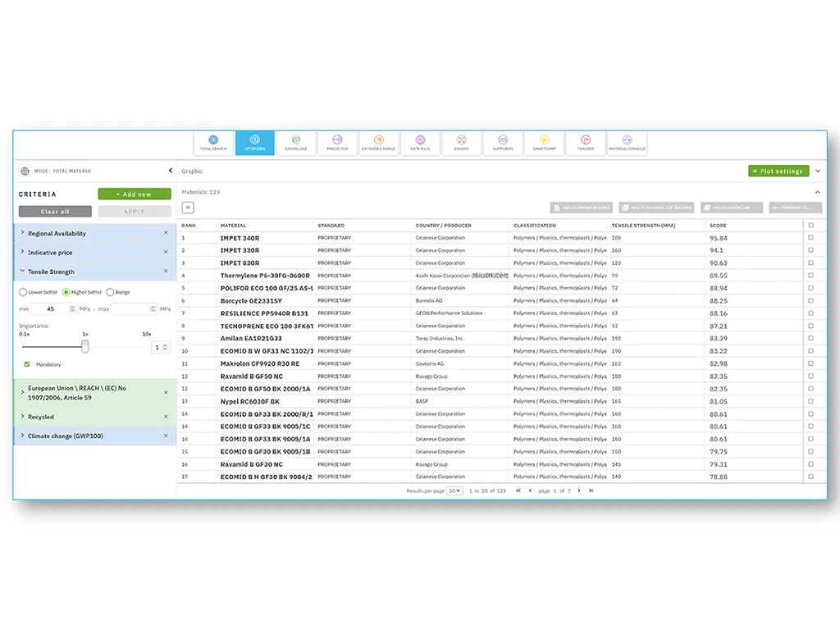The image size is (840, 630).
Task: Select the Green Line module icon
Action: pos(296,141)
